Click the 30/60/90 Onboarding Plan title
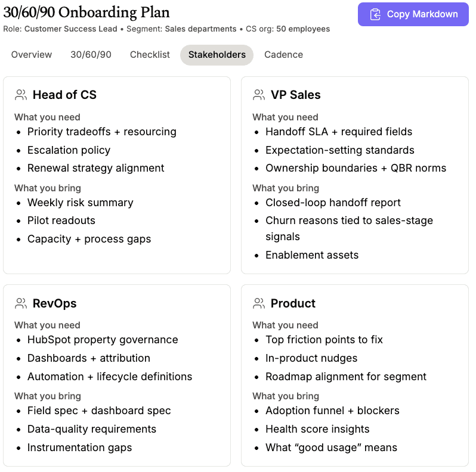Image resolution: width=476 pixels, height=472 pixels. pos(86,13)
